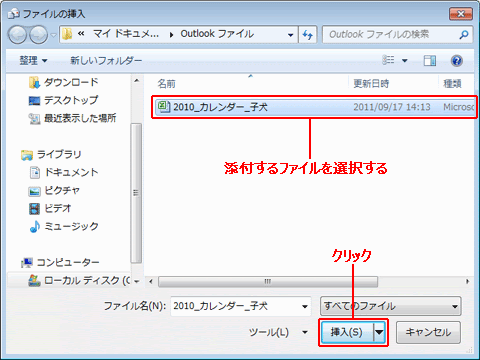480x360 pixels.
Task: Click the Forward navigation arrow button
Action: point(38,35)
